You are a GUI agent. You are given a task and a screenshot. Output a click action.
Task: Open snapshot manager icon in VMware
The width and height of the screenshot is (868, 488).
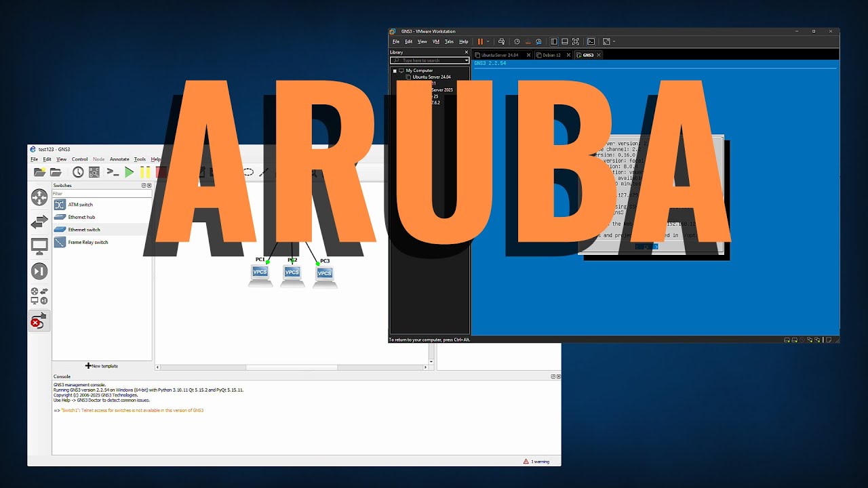click(538, 41)
